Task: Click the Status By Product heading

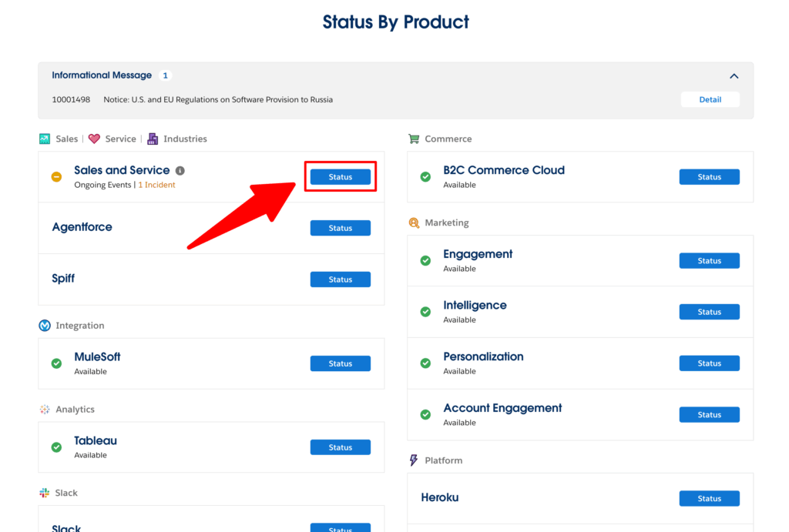Action: tap(395, 22)
